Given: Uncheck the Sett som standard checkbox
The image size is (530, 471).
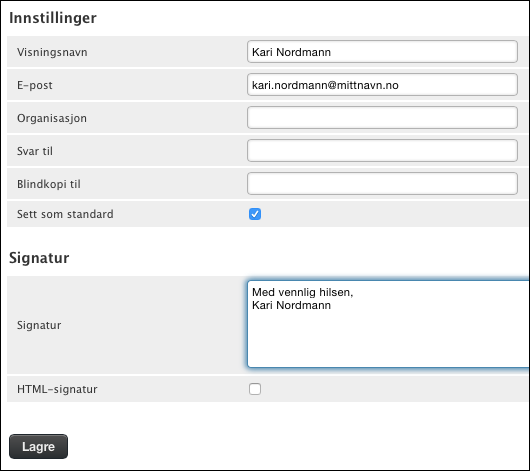Looking at the screenshot, I should pyautogui.click(x=255, y=214).
